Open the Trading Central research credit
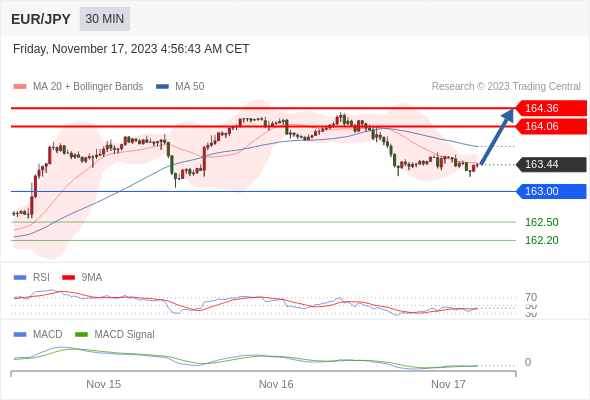590x400 pixels. tap(506, 87)
